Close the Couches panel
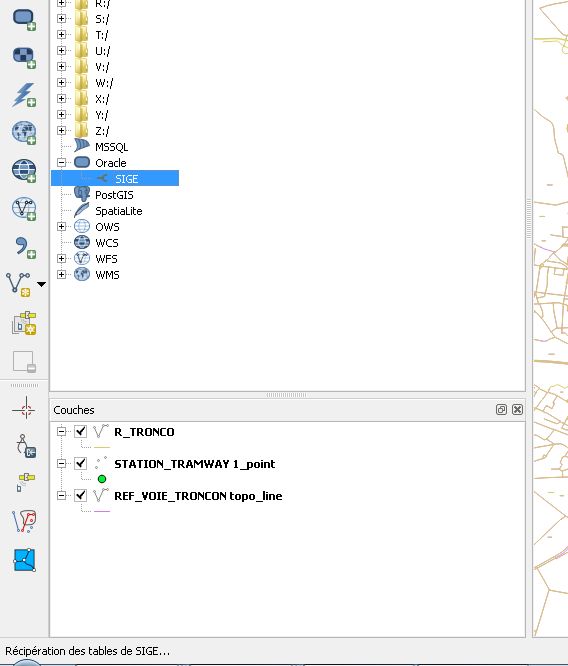The image size is (568, 666). pyautogui.click(x=517, y=409)
